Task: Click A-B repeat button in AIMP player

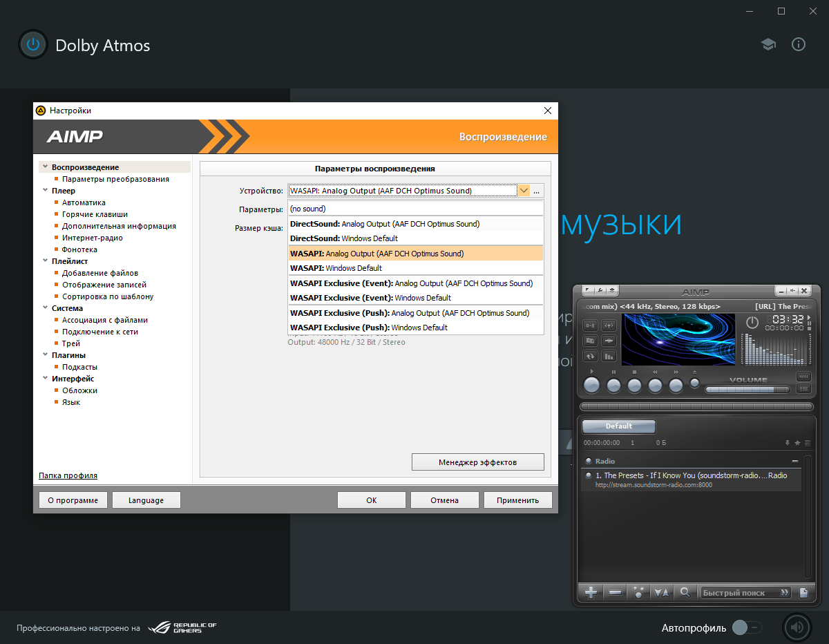Action: pyautogui.click(x=590, y=325)
